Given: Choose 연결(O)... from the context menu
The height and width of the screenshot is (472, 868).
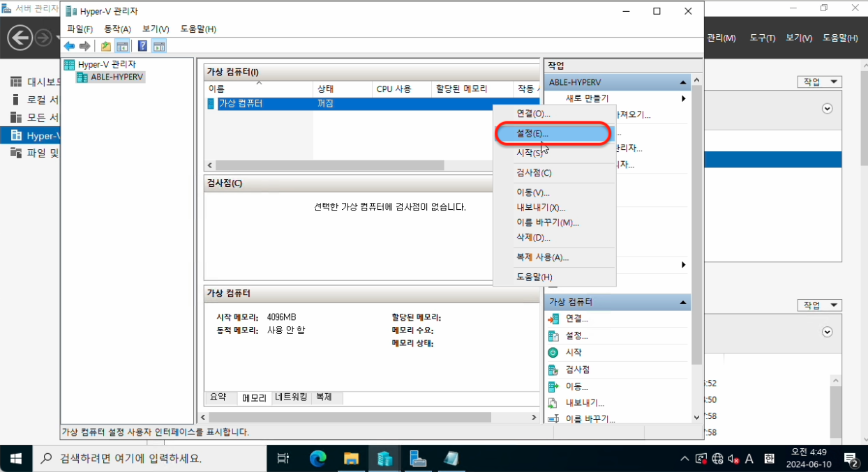Looking at the screenshot, I should 554,113.
